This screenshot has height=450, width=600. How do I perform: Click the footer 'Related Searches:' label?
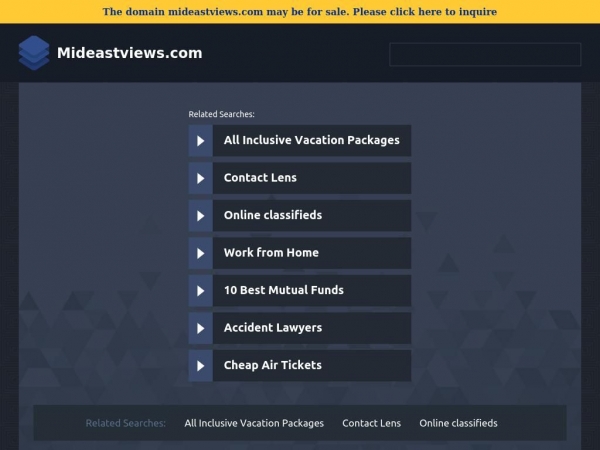point(126,423)
